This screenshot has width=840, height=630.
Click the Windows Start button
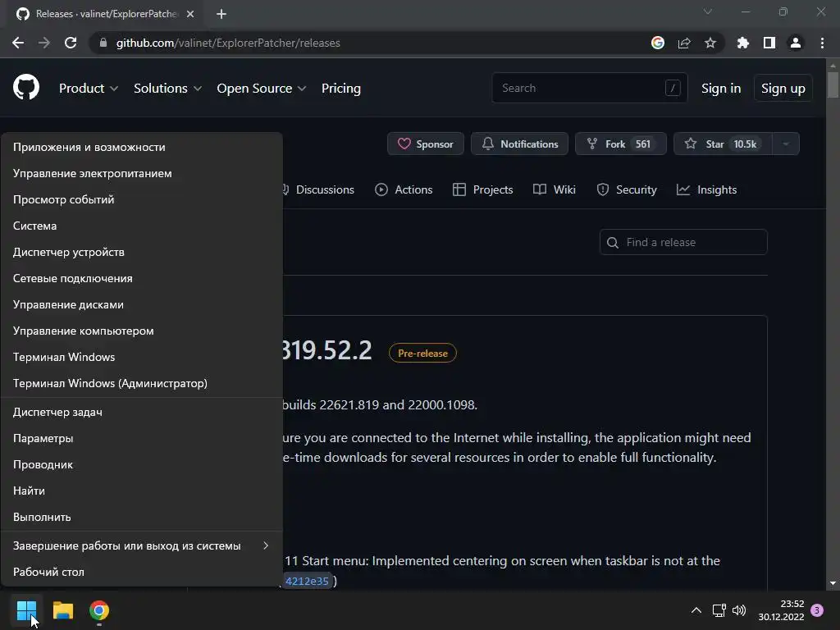click(x=26, y=610)
